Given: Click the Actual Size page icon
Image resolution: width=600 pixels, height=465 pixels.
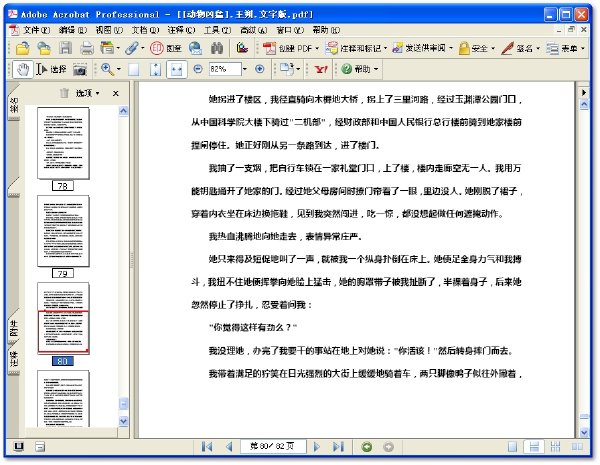Looking at the screenshot, I should pyautogui.click(x=134, y=69).
